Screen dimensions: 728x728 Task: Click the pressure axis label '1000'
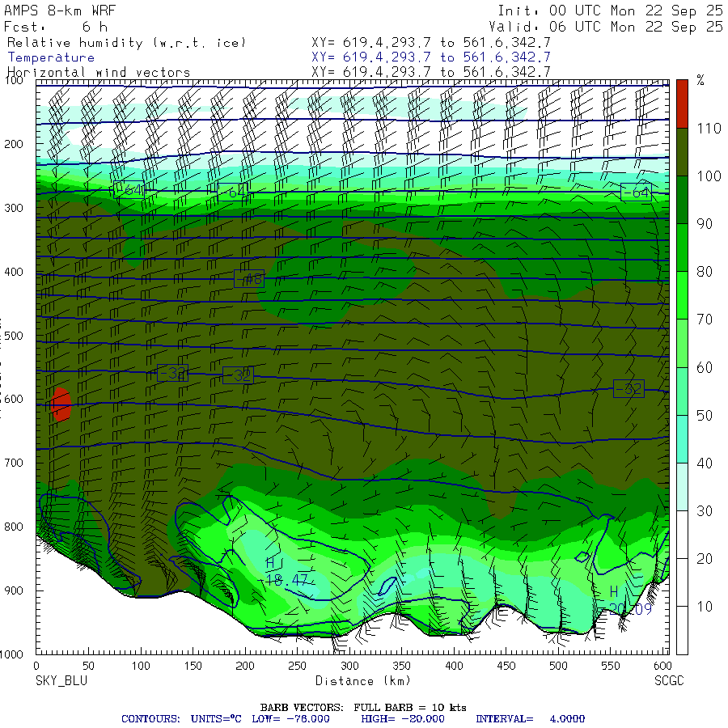pyautogui.click(x=11, y=654)
